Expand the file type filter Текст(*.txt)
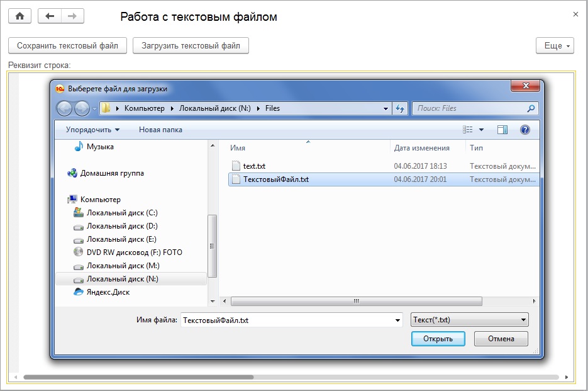The image size is (588, 391). pyautogui.click(x=469, y=320)
